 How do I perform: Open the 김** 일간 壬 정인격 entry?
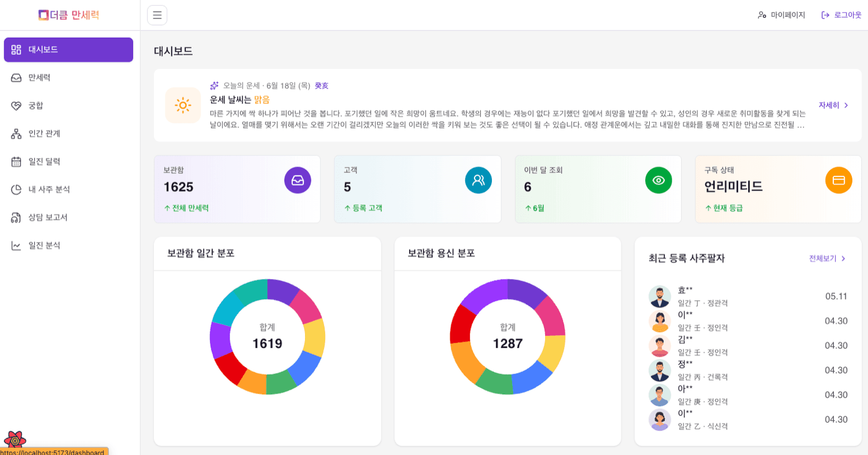748,346
